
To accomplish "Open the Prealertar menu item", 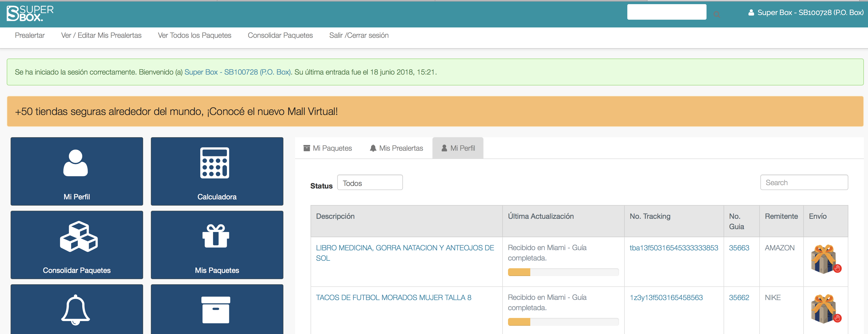I will (30, 35).
